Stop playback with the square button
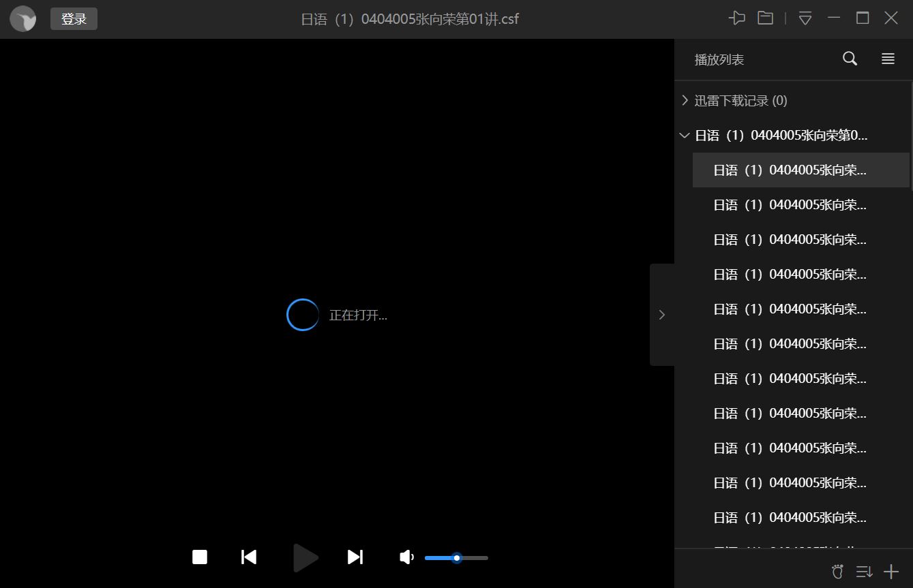Image resolution: width=913 pixels, height=588 pixels. (200, 557)
